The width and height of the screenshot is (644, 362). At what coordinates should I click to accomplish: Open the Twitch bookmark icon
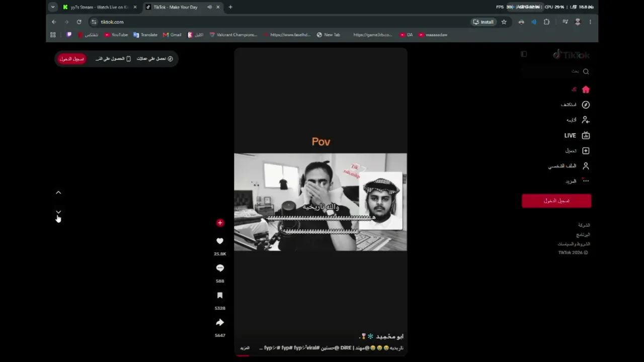point(69,35)
